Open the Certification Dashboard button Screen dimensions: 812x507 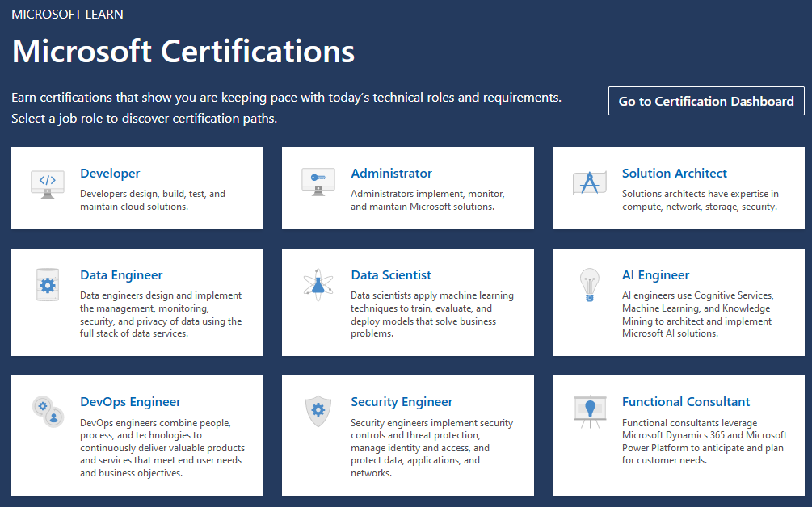pos(706,101)
